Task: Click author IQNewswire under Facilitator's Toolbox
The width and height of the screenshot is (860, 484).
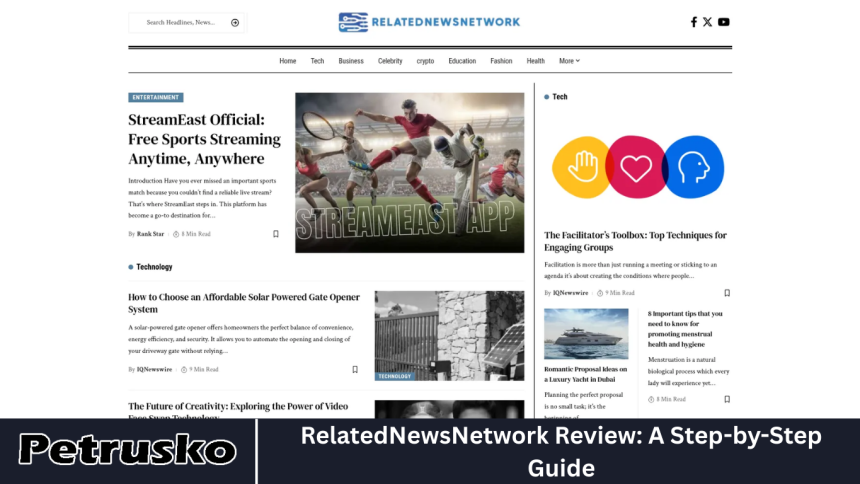Action: point(570,293)
